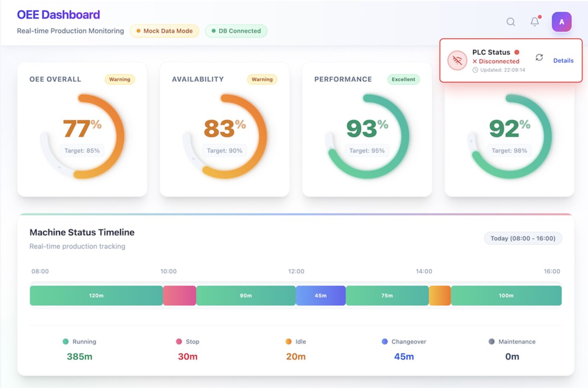
Task: Click the PLC disconnected wifi icon
Action: (x=457, y=61)
